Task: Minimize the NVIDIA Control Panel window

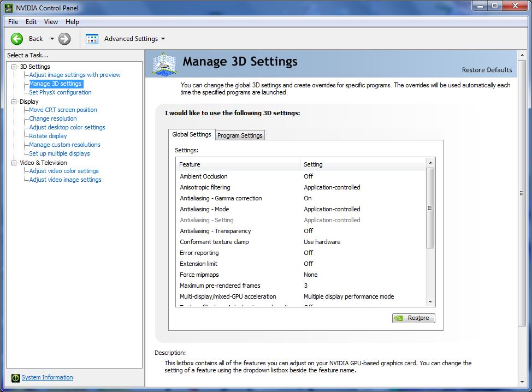Action: 480,6
